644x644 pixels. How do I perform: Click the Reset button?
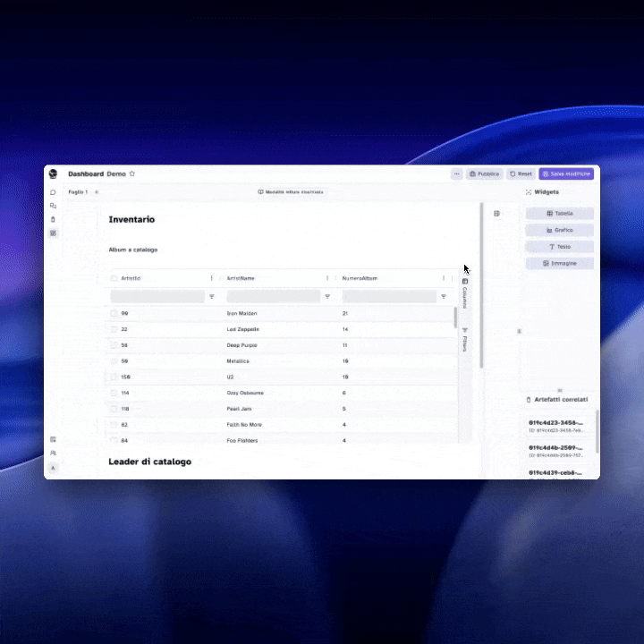coord(521,174)
